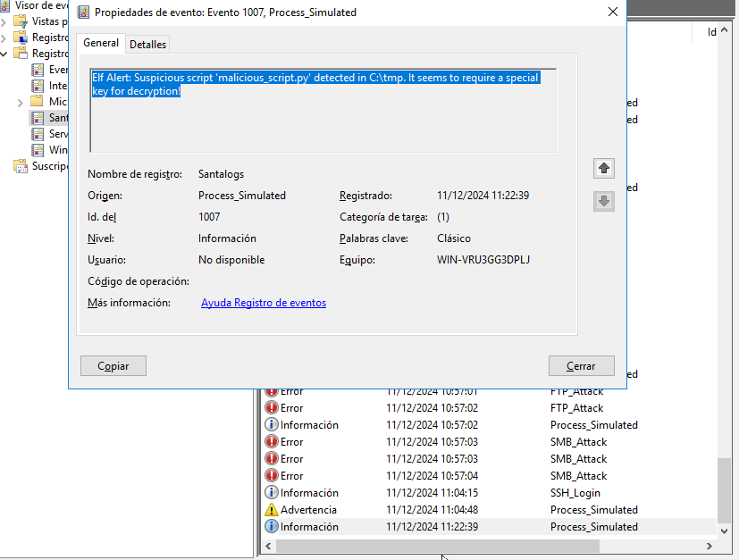Click the event ID value 1007
Screen dimensions: 739x560
pyautogui.click(x=209, y=217)
